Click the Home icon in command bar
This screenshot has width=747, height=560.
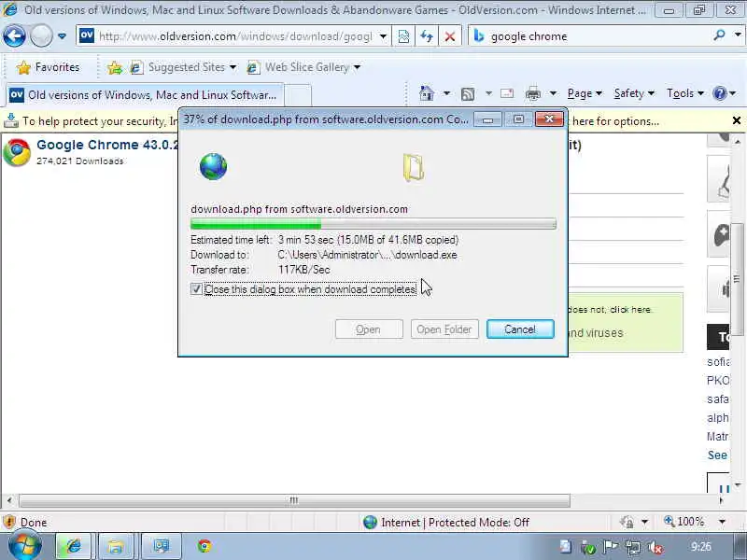point(427,93)
